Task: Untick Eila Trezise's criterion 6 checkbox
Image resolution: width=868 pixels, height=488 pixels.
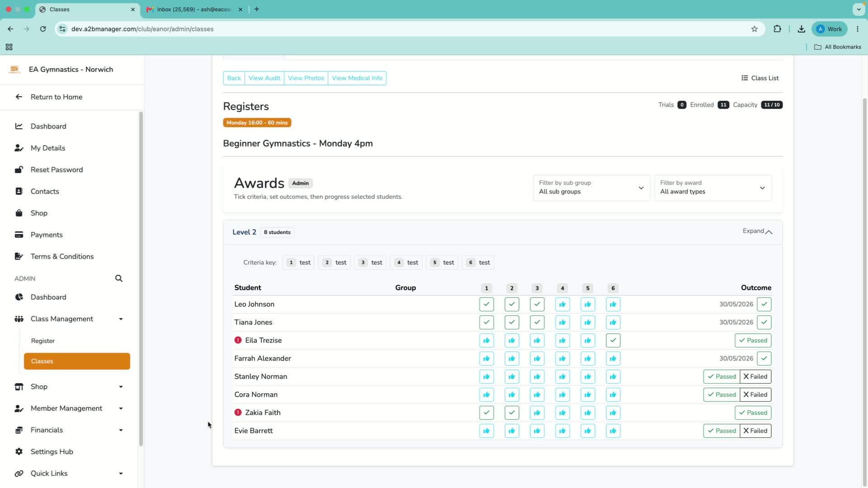Action: [613, 340]
